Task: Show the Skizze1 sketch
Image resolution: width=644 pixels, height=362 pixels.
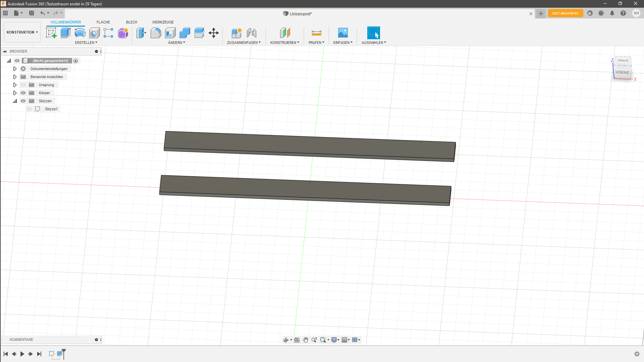Action: coord(30,109)
